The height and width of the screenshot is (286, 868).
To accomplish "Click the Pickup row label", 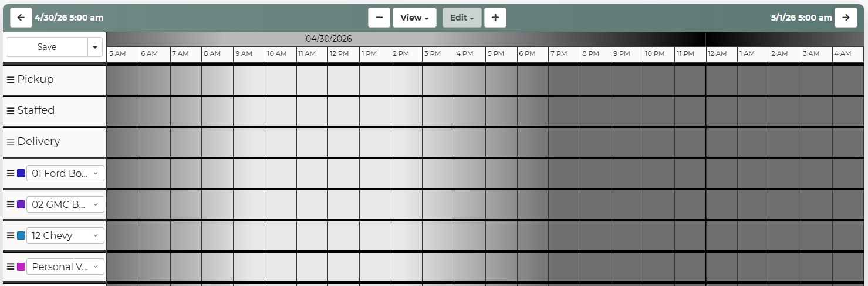I will click(x=35, y=79).
